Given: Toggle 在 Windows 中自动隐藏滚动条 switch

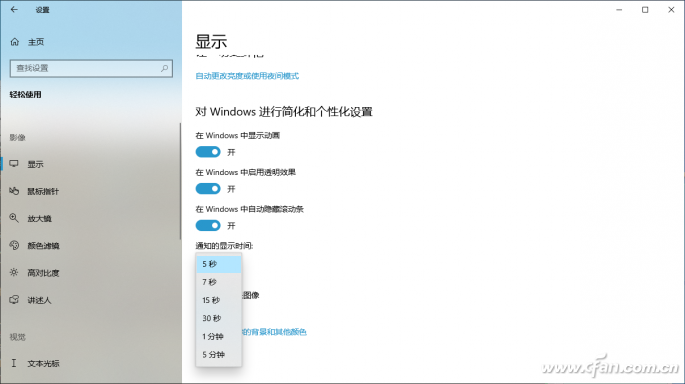Looking at the screenshot, I should point(208,225).
